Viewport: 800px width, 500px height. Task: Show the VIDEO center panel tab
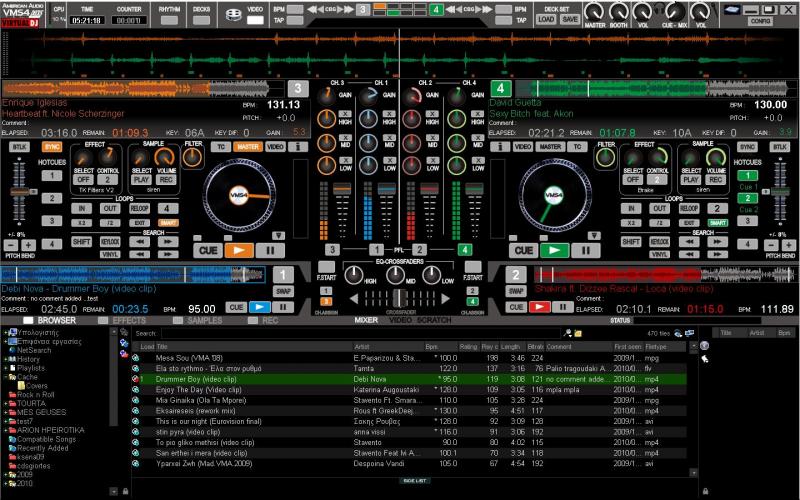pyautogui.click(x=401, y=320)
